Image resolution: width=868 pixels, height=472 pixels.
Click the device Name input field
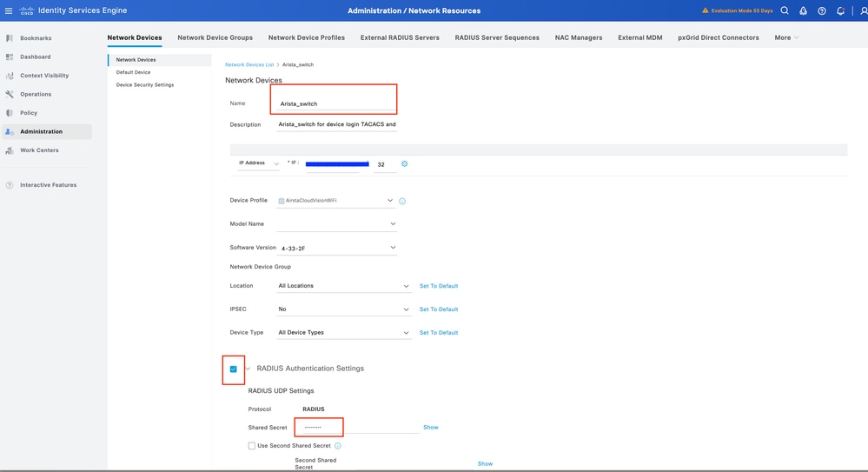(x=336, y=103)
